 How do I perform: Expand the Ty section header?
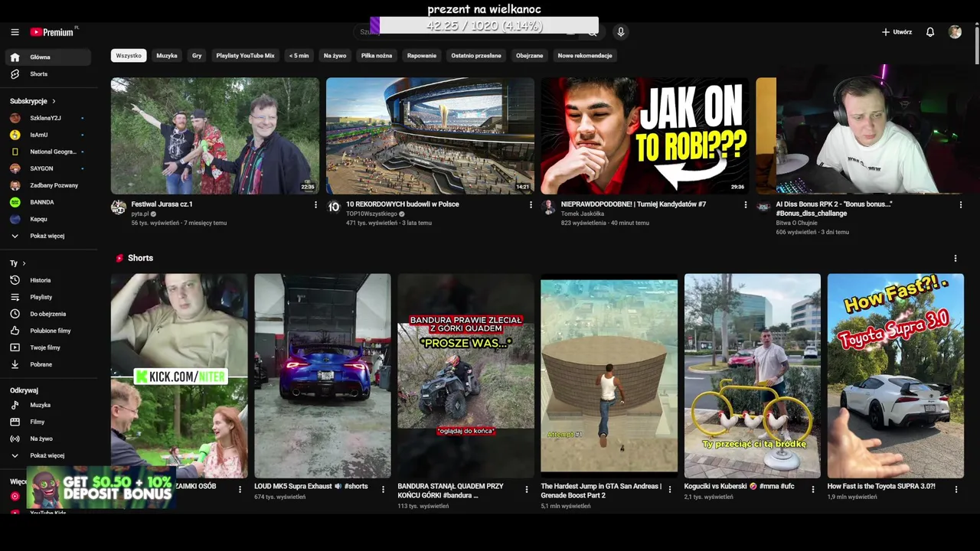(18, 263)
